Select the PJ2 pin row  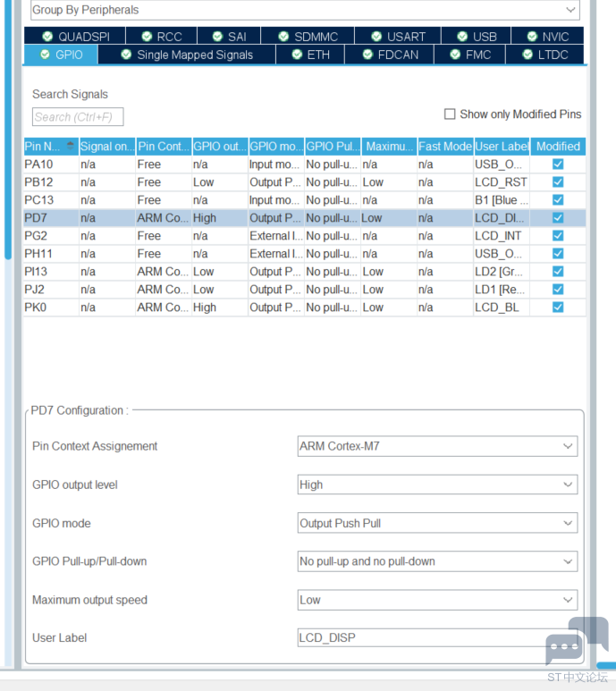tap(305, 289)
